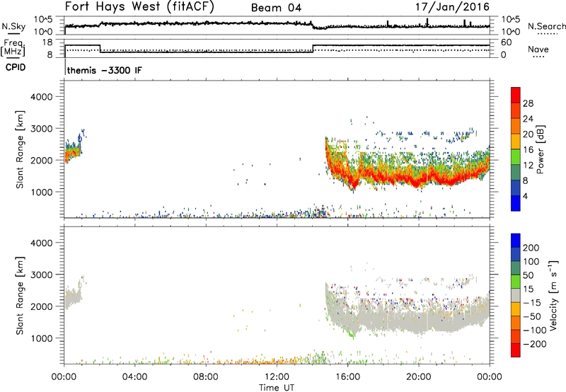This screenshot has height=392, width=566.
Task: Click the 4000 tick of power panel
Action: (x=42, y=97)
